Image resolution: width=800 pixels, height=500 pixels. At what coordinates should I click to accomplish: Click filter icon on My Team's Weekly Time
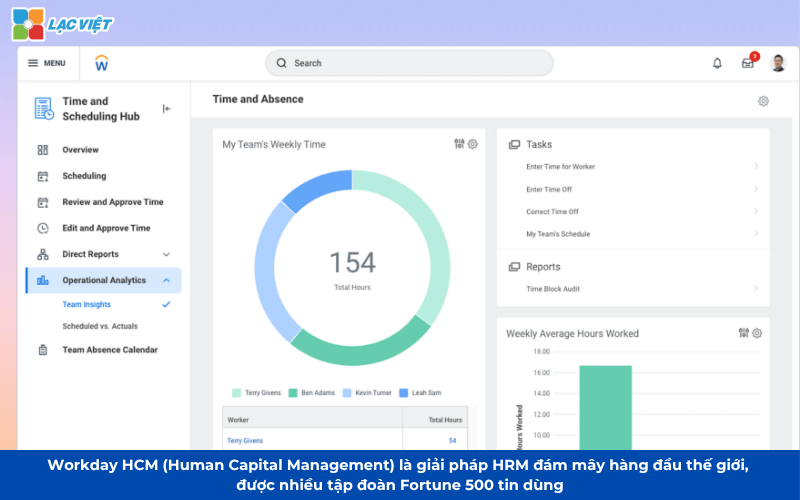[x=459, y=144]
